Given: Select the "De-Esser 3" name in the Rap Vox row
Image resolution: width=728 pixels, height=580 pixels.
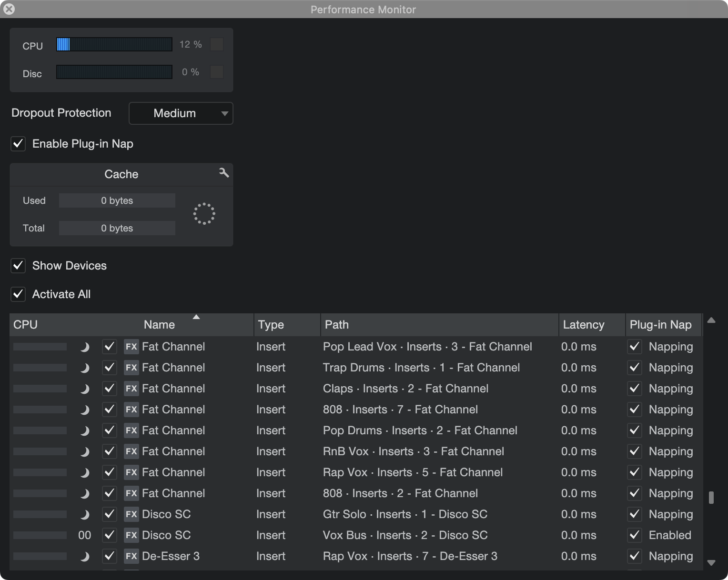Looking at the screenshot, I should (x=171, y=556).
